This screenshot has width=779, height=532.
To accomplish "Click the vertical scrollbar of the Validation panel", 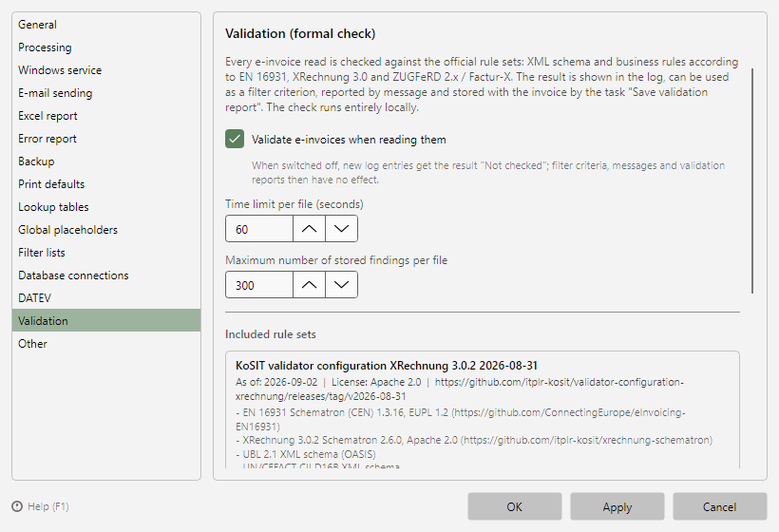I will tap(752, 180).
